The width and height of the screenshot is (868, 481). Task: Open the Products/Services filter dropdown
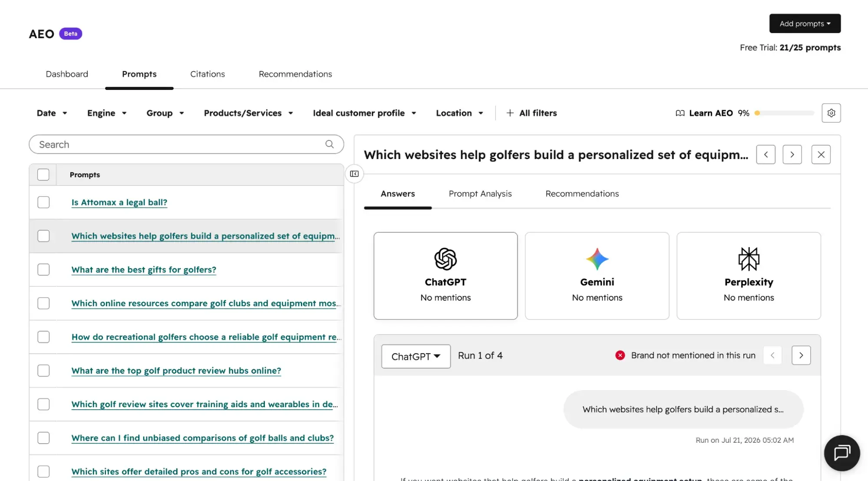pyautogui.click(x=248, y=113)
